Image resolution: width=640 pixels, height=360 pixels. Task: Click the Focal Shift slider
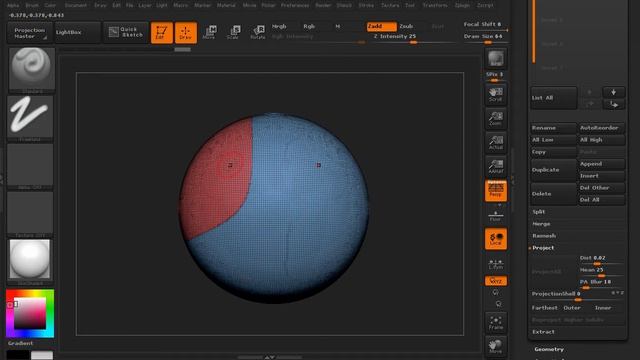(485, 26)
